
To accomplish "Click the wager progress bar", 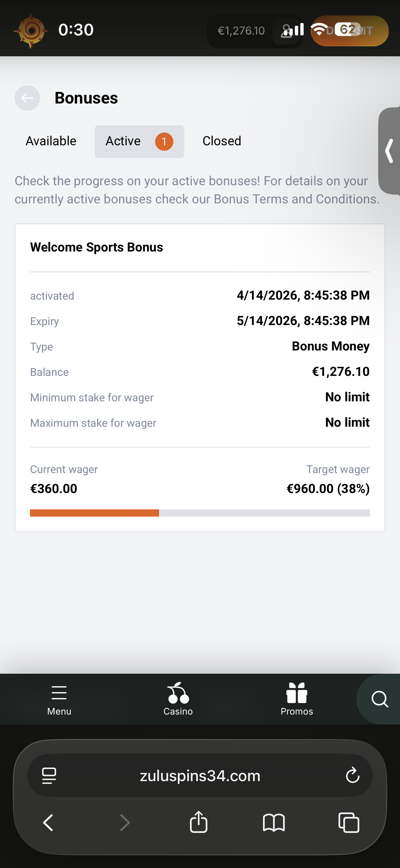I will click(200, 513).
